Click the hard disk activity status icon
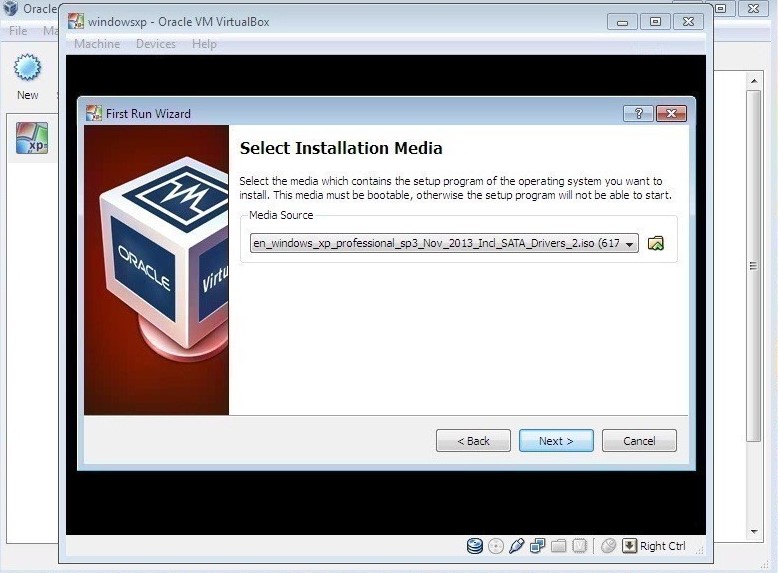 (x=475, y=546)
